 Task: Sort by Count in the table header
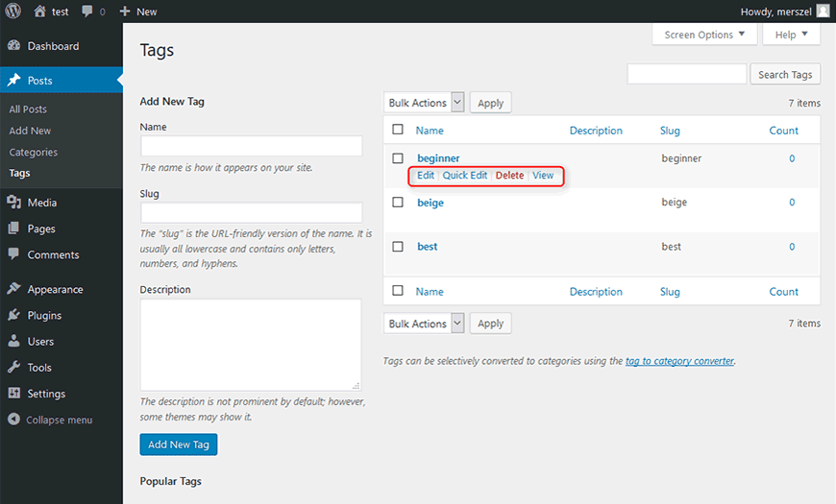784,131
